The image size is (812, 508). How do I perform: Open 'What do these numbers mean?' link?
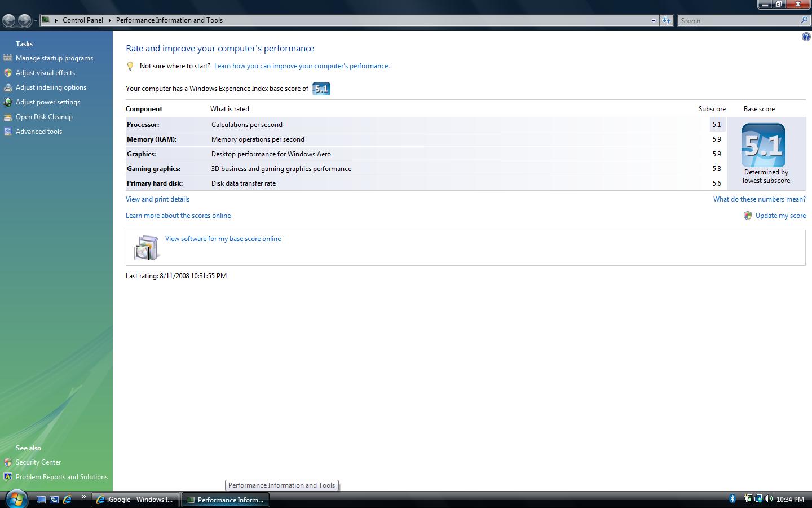pyautogui.click(x=760, y=199)
